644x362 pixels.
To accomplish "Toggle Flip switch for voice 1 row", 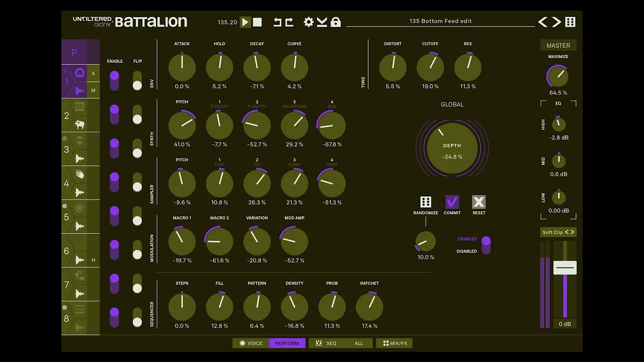I will pos(137,80).
